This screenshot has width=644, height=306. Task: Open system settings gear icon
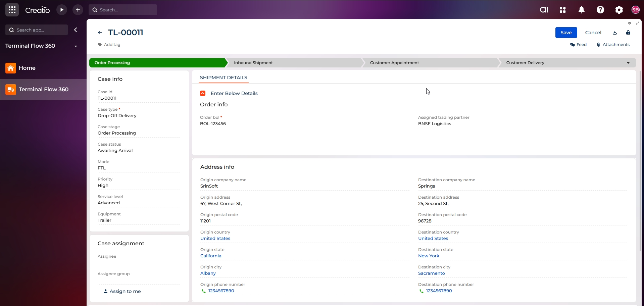click(x=619, y=10)
